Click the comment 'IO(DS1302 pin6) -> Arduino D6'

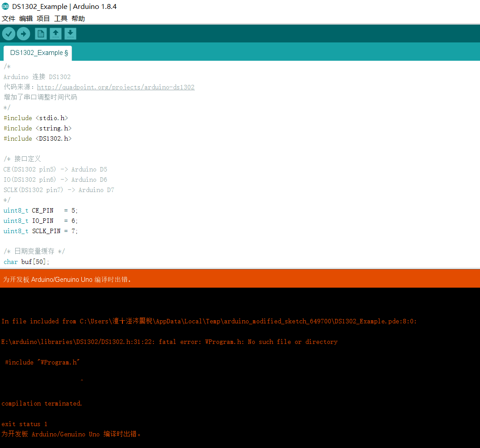[55, 180]
